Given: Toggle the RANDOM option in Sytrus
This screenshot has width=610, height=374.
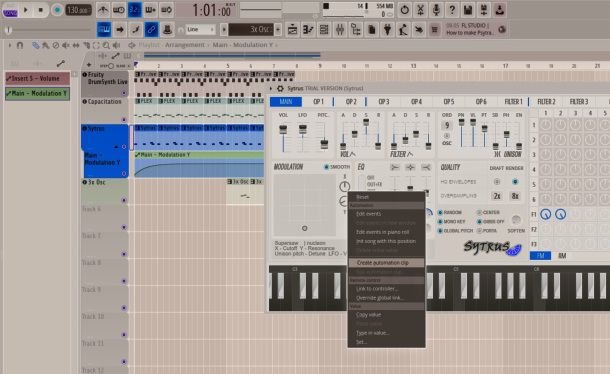Looking at the screenshot, I should pyautogui.click(x=450, y=212).
